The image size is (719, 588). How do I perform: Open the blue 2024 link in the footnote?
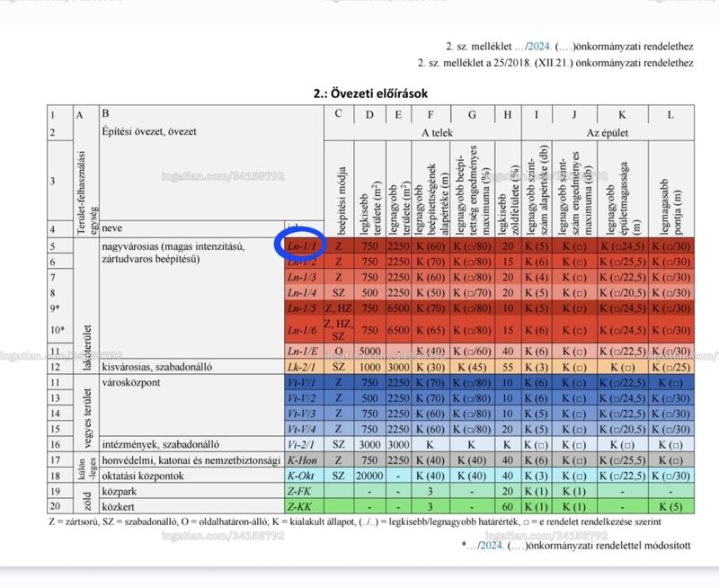(x=492, y=546)
